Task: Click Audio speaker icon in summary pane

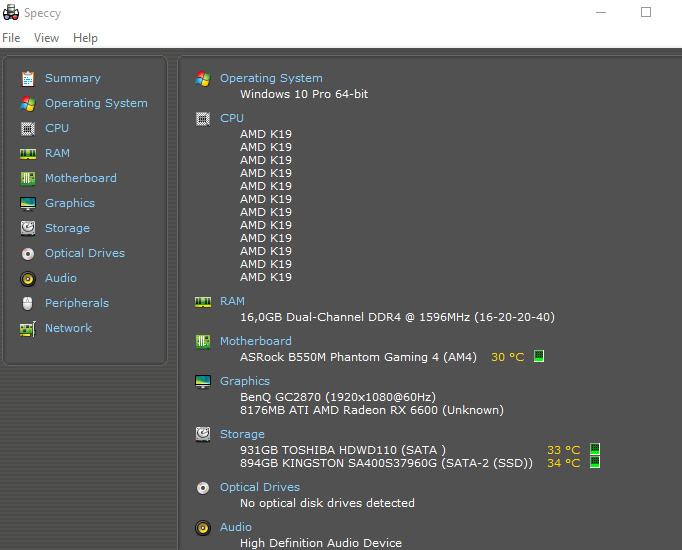Action: [x=203, y=528]
